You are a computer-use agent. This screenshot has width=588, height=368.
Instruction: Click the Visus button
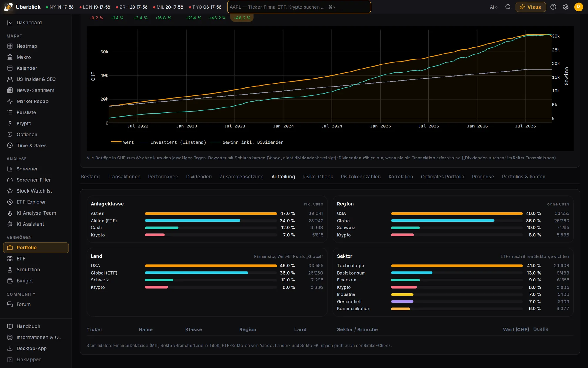531,7
